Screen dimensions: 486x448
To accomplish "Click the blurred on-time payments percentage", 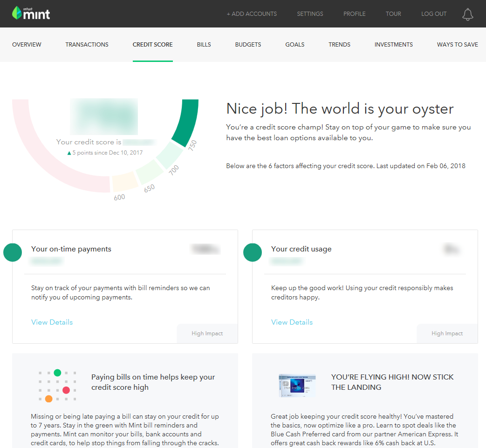I will click(206, 249).
